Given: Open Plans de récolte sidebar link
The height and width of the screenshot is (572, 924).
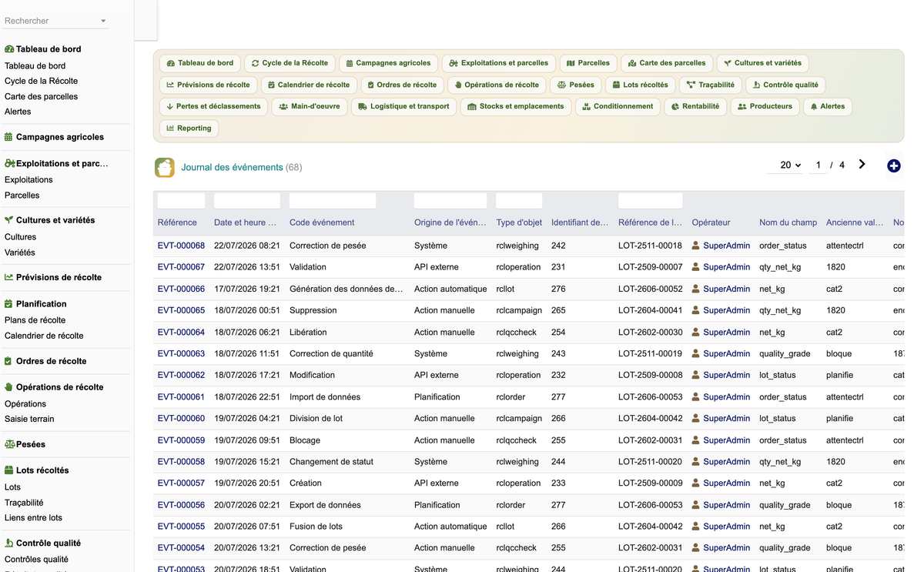Looking at the screenshot, I should pyautogui.click(x=35, y=319).
